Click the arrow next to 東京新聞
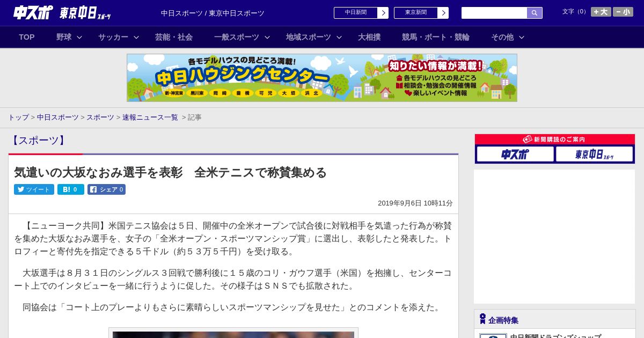Viewport: 644px width, 338px height. (443, 13)
